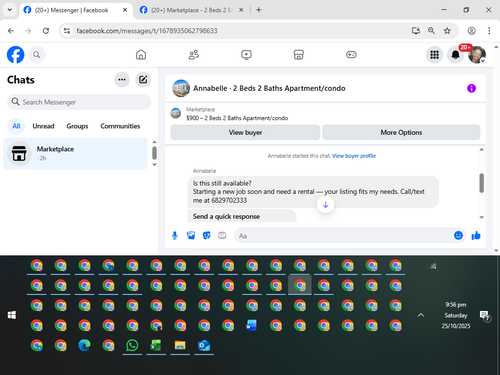500x375 pixels.
Task: Switch to the Marketplace 2 Beds browser tab
Action: (191, 10)
